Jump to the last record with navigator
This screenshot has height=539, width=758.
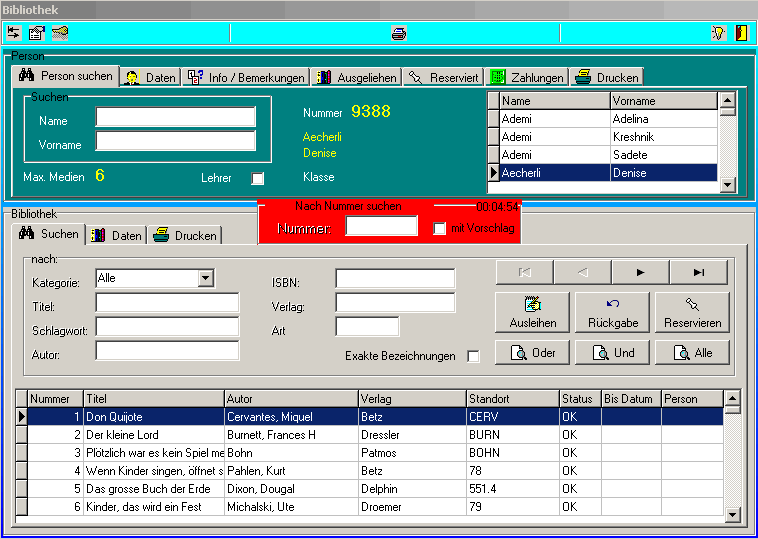(699, 272)
